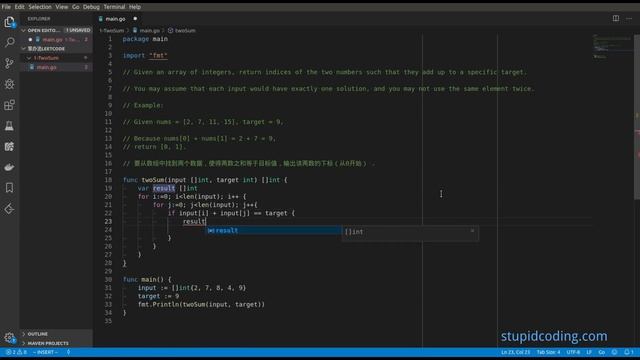640x360 pixels.
Task: Open the Source Control view
Action: [9, 63]
